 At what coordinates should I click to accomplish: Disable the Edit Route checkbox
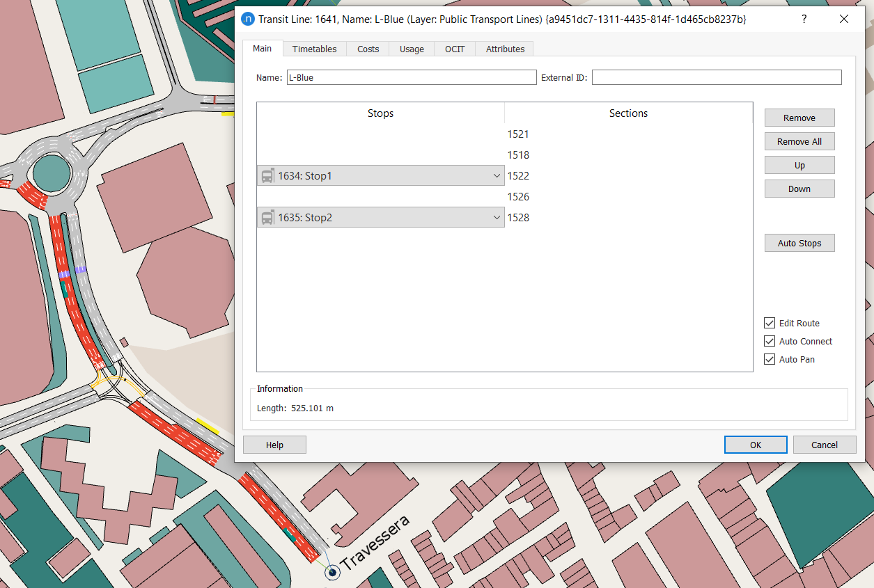pyautogui.click(x=770, y=323)
